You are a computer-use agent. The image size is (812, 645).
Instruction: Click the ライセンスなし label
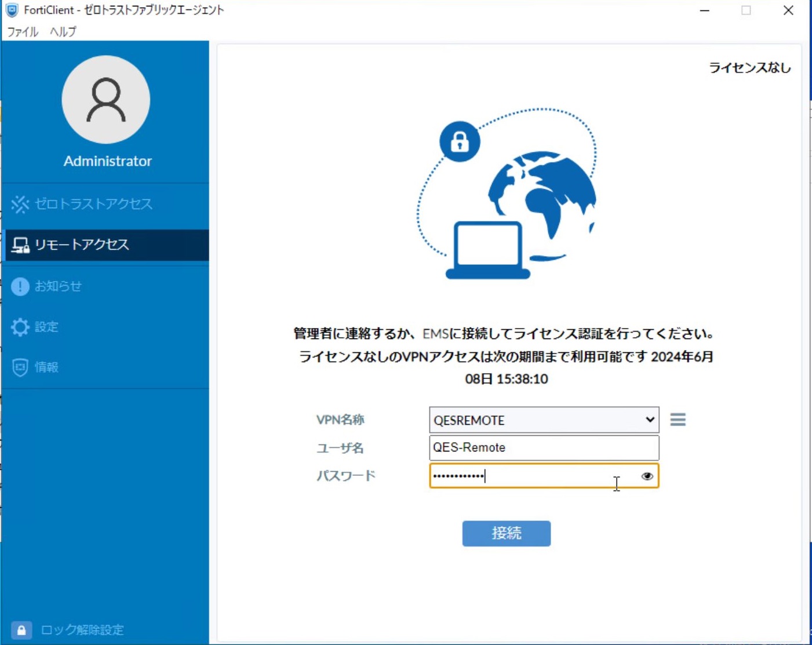tap(750, 68)
